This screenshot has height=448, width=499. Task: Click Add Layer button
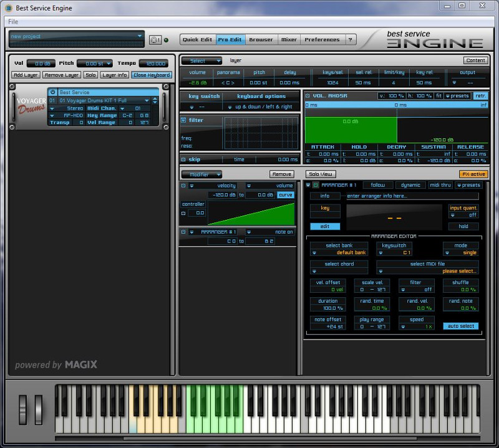pyautogui.click(x=26, y=75)
